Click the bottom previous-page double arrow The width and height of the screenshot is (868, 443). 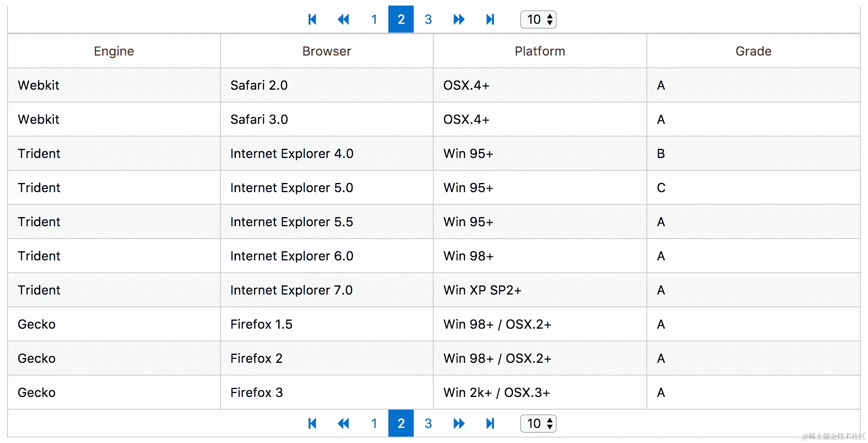pos(343,423)
